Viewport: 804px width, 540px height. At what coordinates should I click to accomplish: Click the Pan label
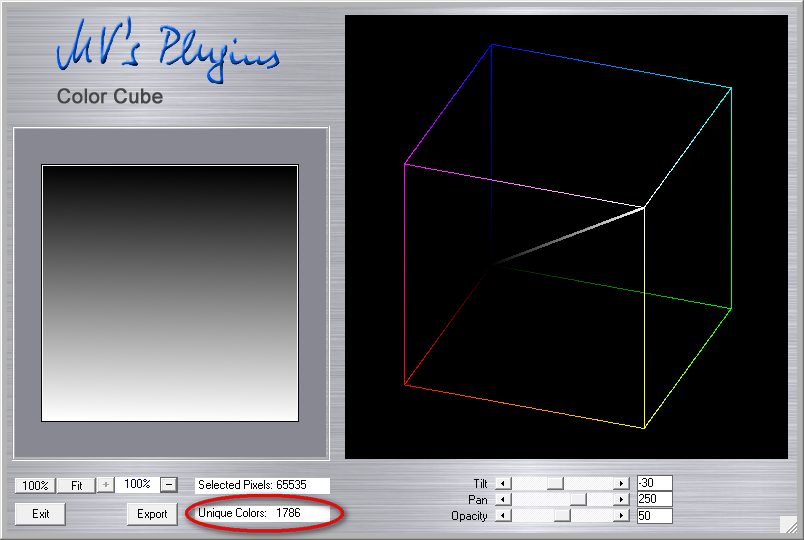coord(478,499)
